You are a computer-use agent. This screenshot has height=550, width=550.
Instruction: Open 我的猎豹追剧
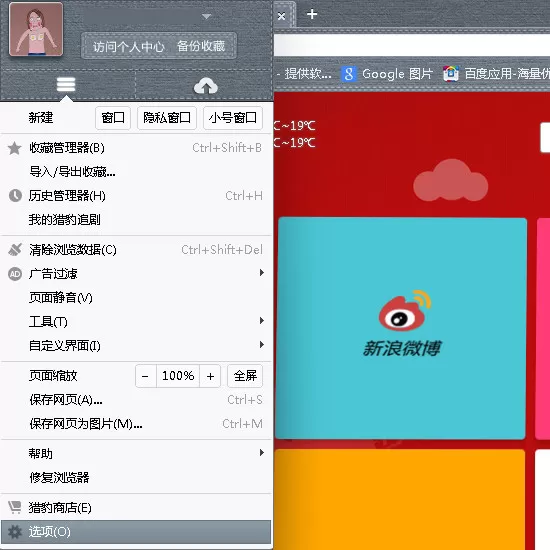click(x=136, y=220)
